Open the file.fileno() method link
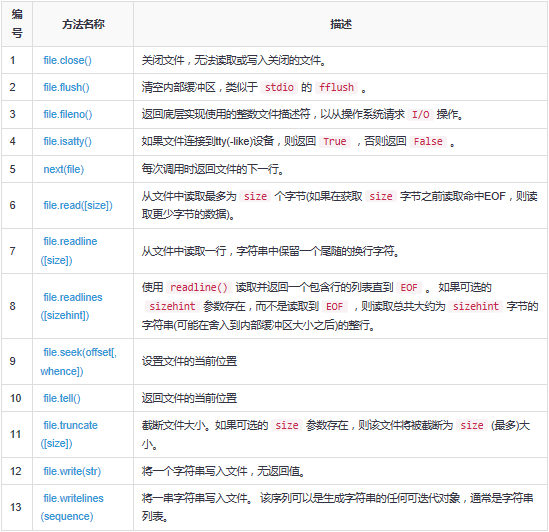This screenshot has width=549, height=532. (x=68, y=114)
